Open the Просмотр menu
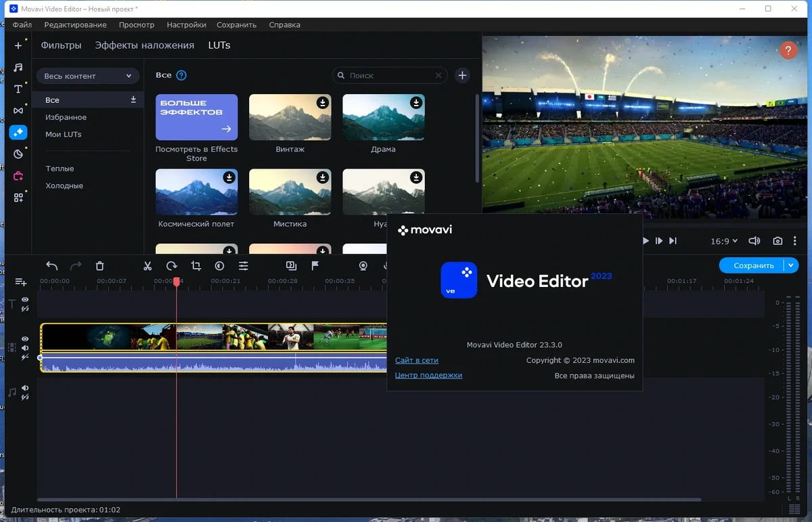The width and height of the screenshot is (812, 522). coord(137,24)
